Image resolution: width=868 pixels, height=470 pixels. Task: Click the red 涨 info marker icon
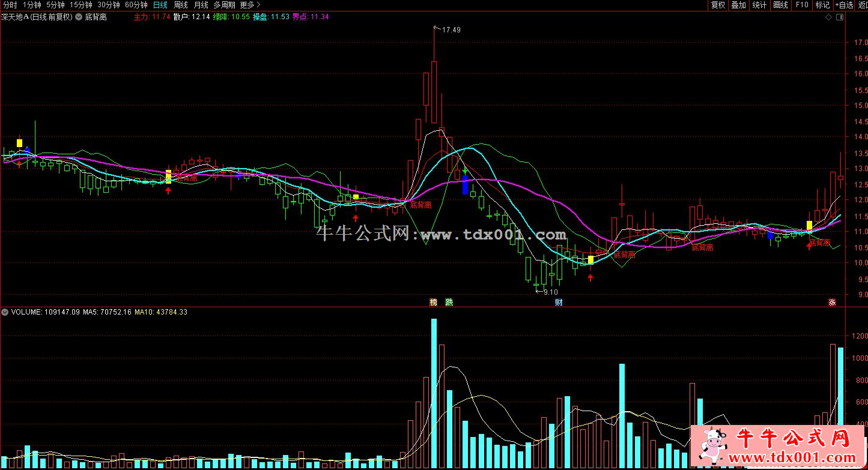832,302
